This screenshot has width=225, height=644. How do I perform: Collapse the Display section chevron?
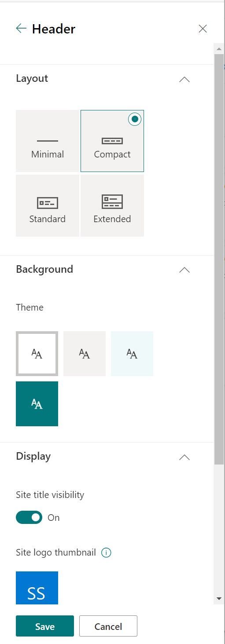point(184,457)
